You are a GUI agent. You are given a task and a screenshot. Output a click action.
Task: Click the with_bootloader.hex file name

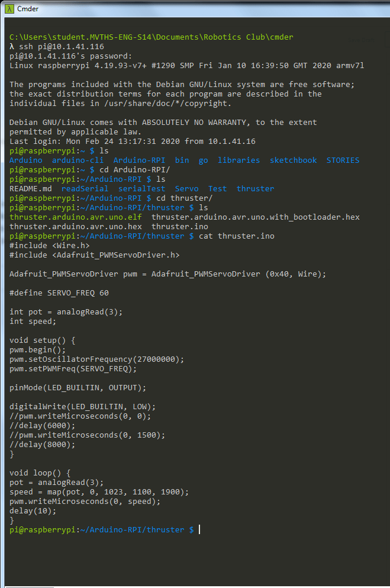pyautogui.click(x=256, y=217)
